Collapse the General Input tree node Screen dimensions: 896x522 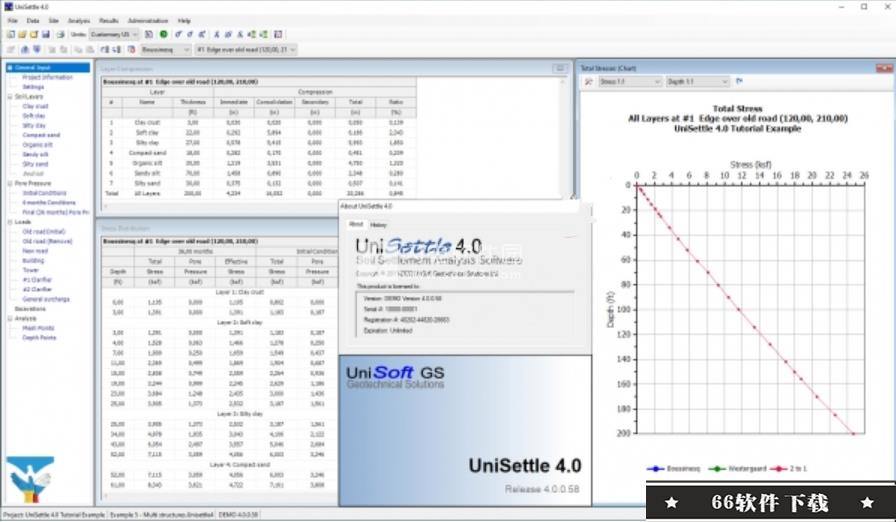[x=10, y=67]
